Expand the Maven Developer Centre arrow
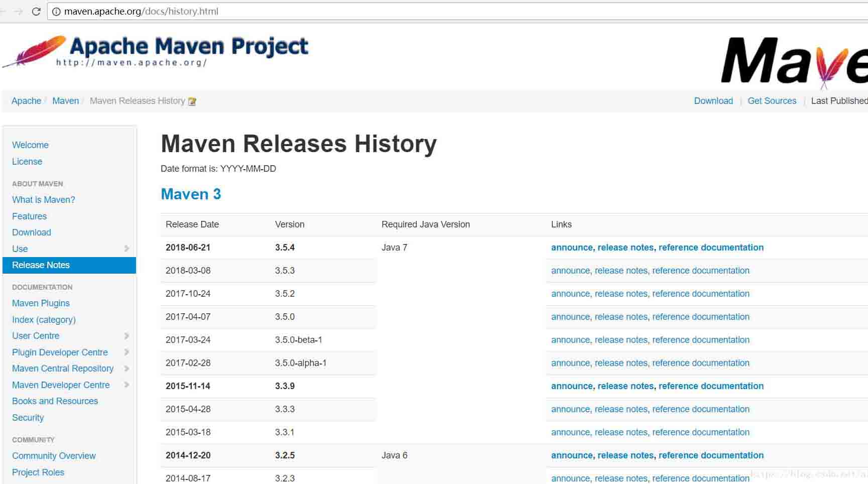Viewport: 868px width, 484px height. coord(127,385)
